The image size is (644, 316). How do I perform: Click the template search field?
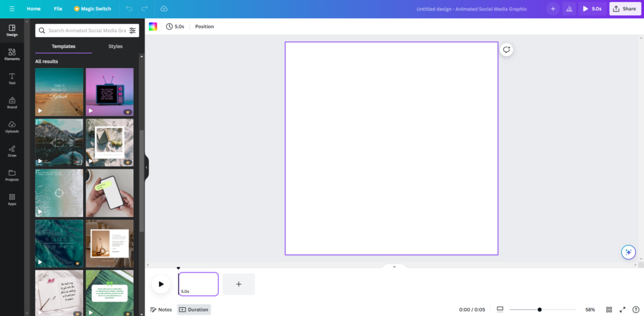coord(87,30)
